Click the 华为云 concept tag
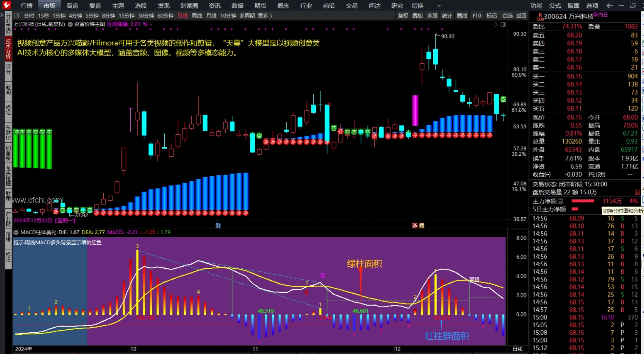644x354 pixels. pos(601,15)
